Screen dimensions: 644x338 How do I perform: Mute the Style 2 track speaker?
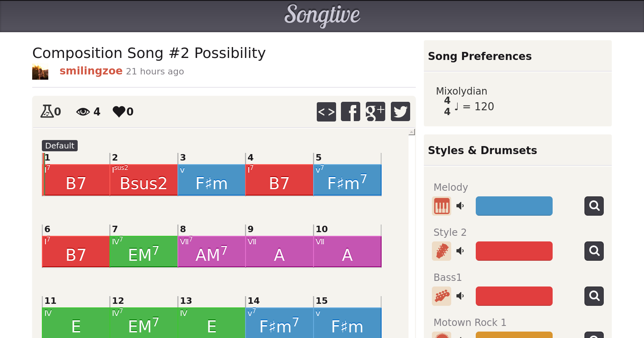(460, 251)
